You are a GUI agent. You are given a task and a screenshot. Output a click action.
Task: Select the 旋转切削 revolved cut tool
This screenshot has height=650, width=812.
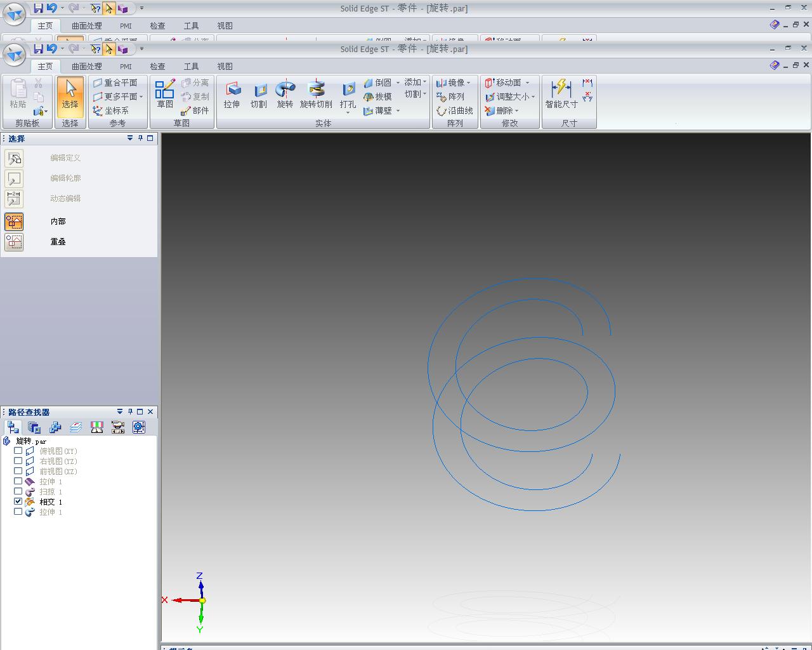click(316, 95)
